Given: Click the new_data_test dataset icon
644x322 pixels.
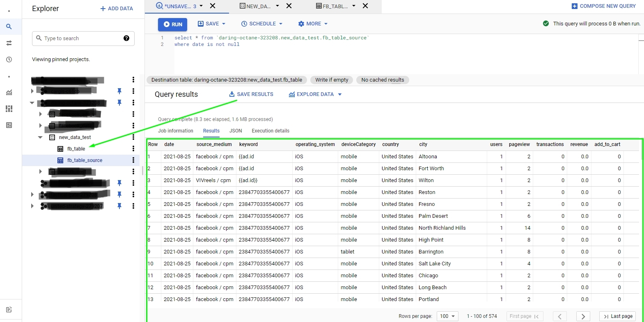Looking at the screenshot, I should [52, 137].
